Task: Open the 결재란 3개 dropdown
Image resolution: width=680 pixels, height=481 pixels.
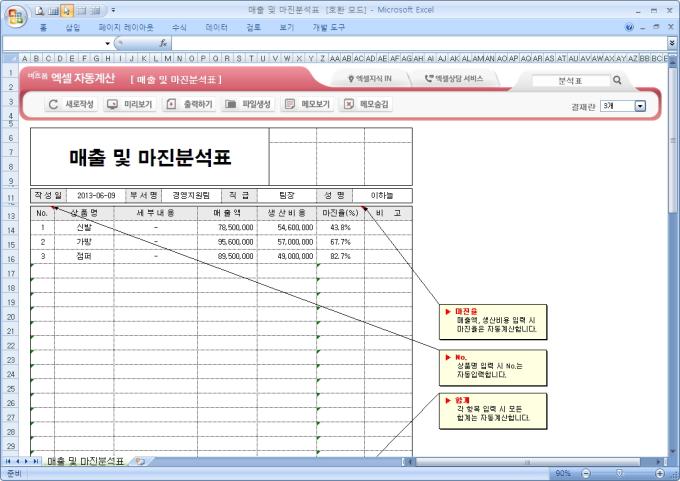Action: pos(640,106)
